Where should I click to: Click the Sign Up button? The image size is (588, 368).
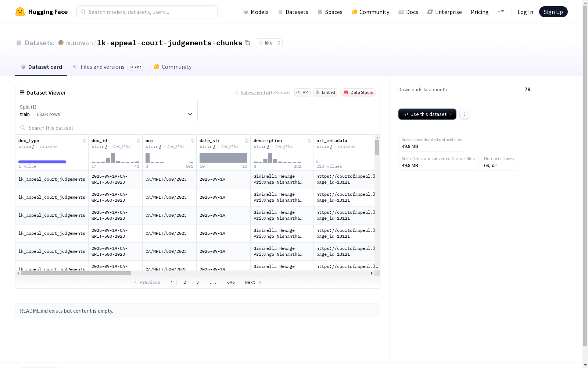click(x=553, y=12)
